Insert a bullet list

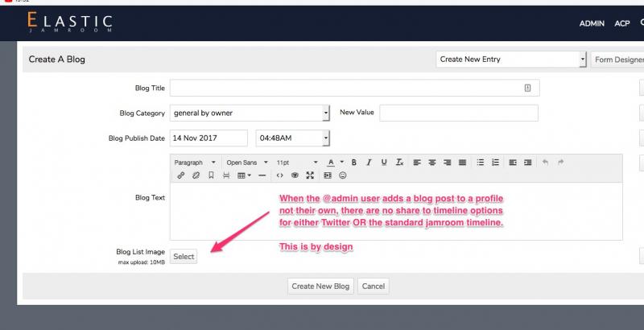[x=481, y=162]
